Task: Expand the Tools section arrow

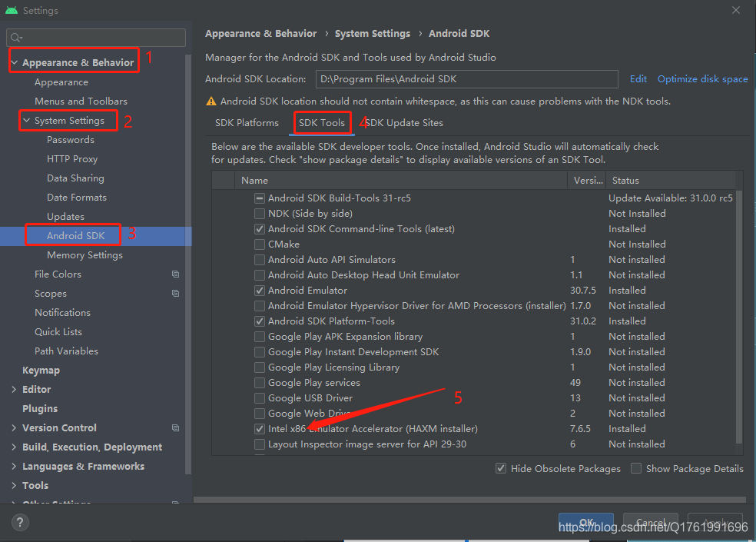Action: pos(14,486)
